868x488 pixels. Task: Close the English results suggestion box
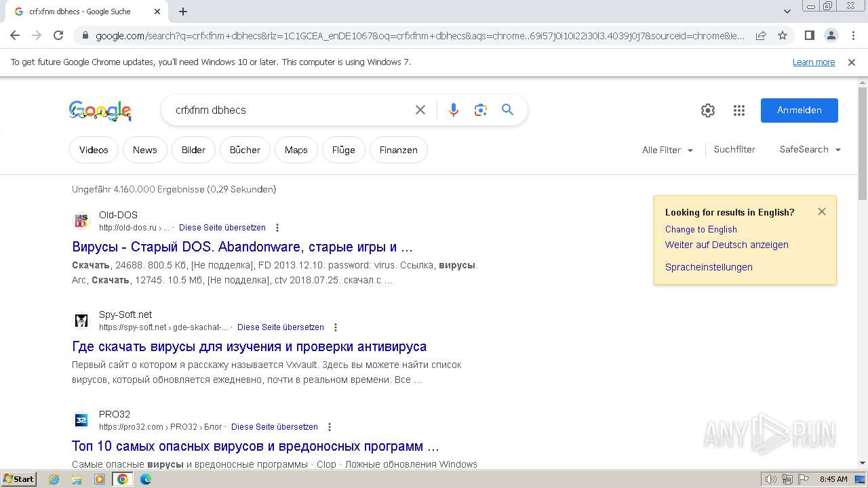[x=822, y=211]
